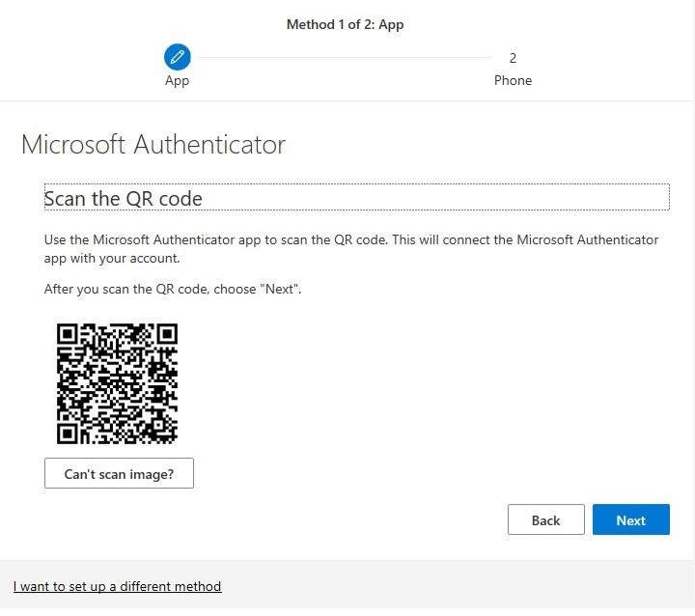Open the "Can't scan image?" option
Viewport: 695px width, 616px height.
point(119,473)
